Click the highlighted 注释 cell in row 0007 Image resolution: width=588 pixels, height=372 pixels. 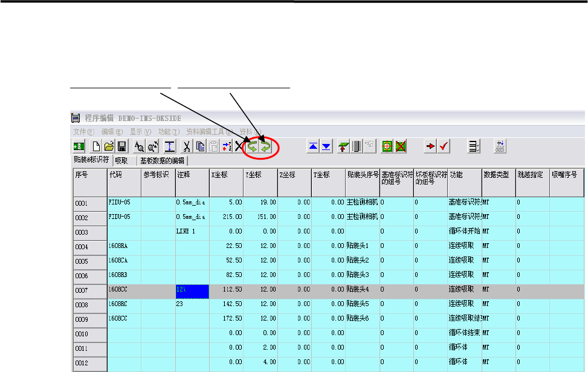(x=191, y=290)
